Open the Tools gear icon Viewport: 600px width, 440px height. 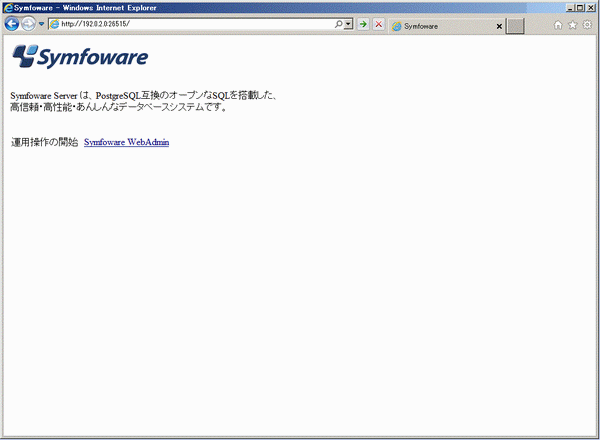tap(587, 25)
